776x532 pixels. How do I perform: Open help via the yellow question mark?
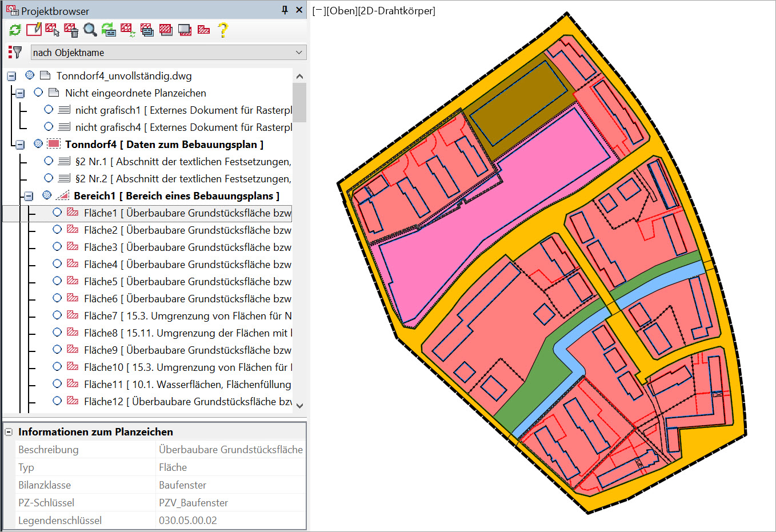click(x=223, y=30)
